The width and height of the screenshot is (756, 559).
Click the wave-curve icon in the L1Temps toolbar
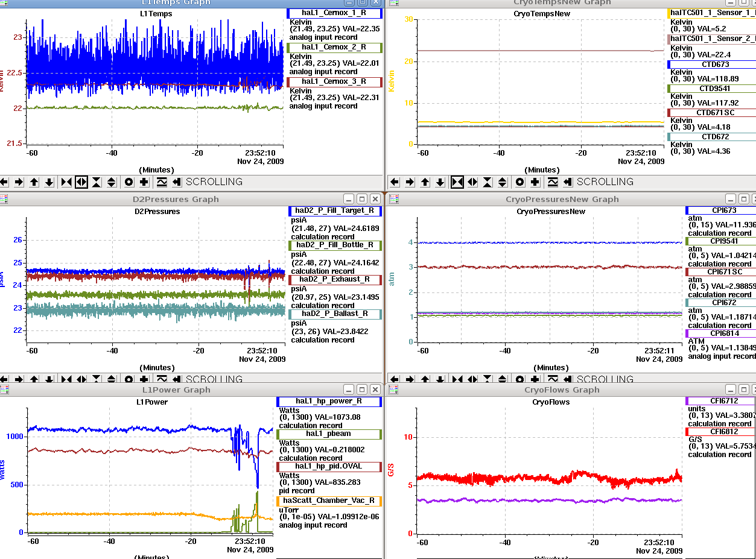click(x=162, y=182)
